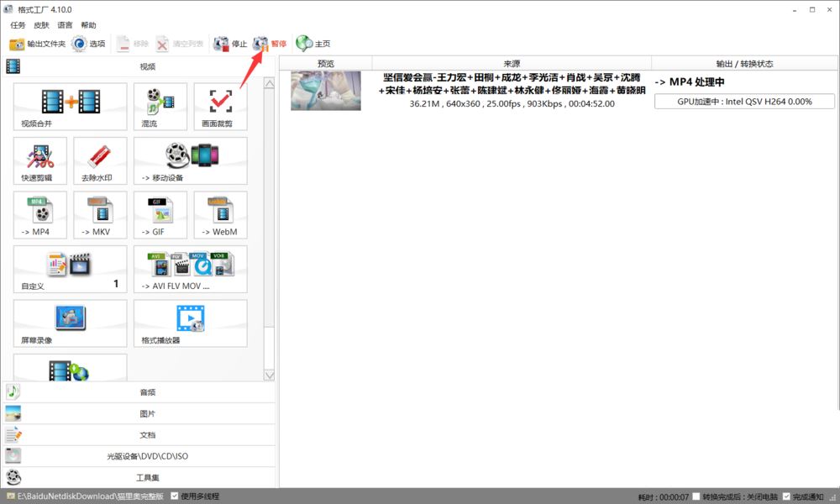Expand the 图片 picture category
The height and width of the screenshot is (504, 840).
(x=139, y=413)
